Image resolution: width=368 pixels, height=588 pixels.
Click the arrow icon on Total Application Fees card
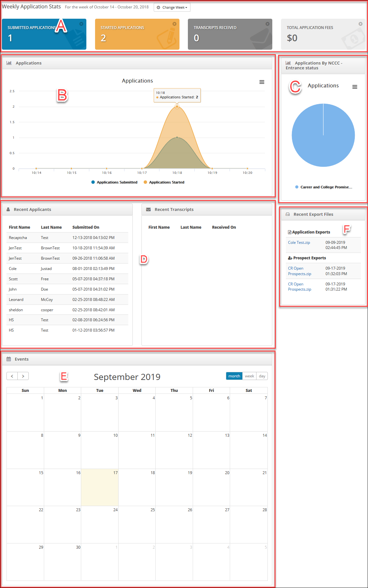coord(361,24)
